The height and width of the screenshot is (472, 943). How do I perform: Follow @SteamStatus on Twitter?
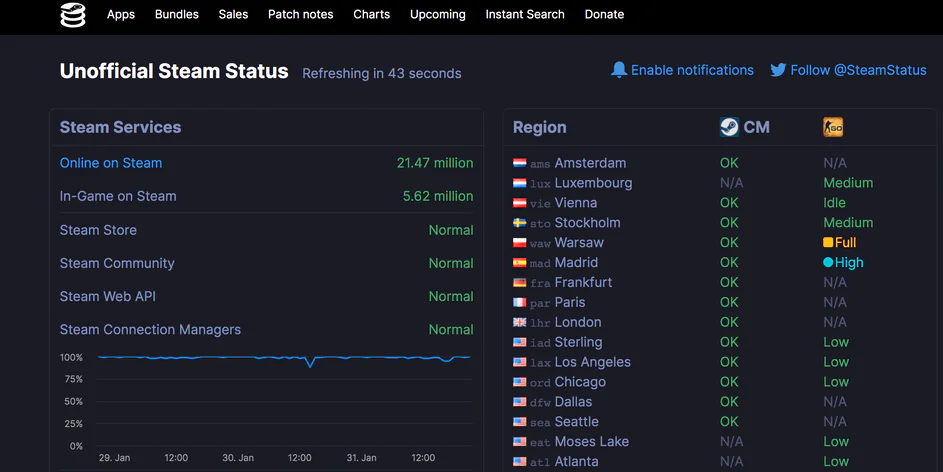858,70
